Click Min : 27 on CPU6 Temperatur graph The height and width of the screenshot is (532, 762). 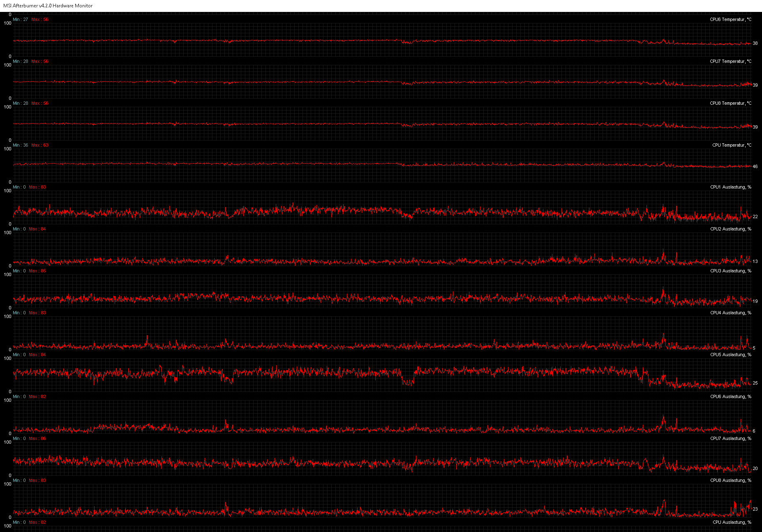(x=21, y=19)
